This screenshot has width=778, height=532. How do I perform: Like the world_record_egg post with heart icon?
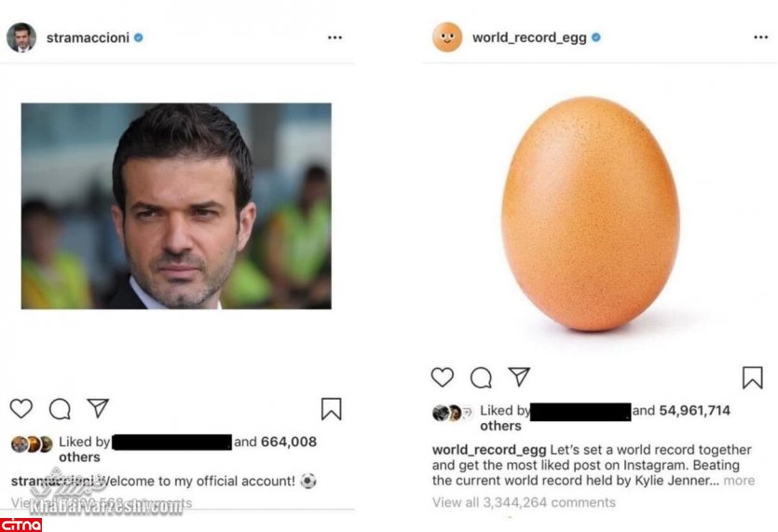[x=443, y=377]
